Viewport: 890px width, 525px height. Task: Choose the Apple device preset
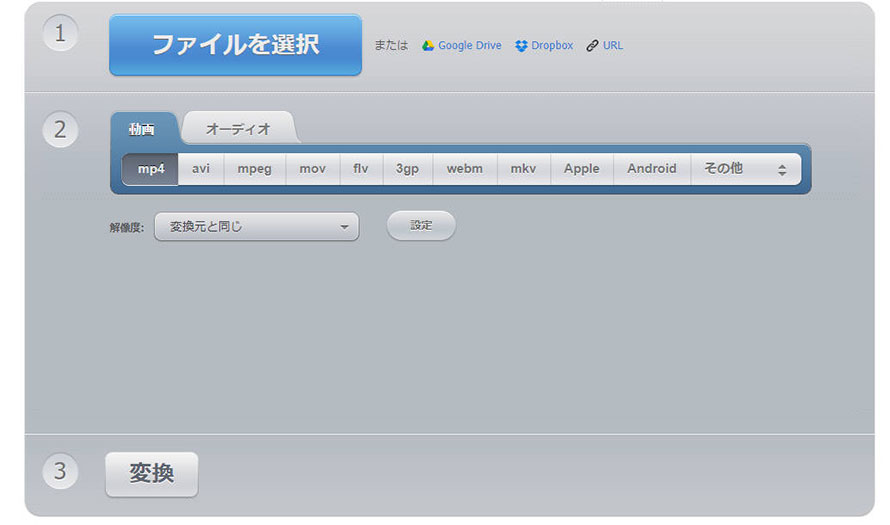pyautogui.click(x=582, y=169)
